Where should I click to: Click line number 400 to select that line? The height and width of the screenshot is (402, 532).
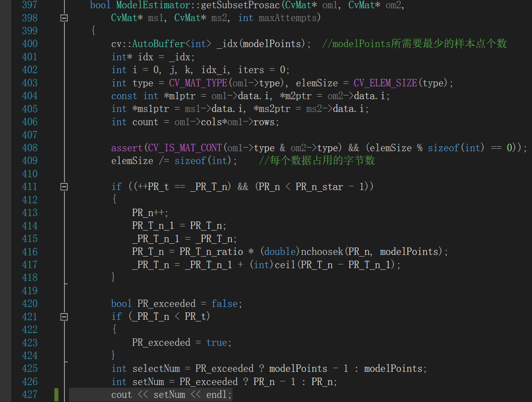[30, 43]
